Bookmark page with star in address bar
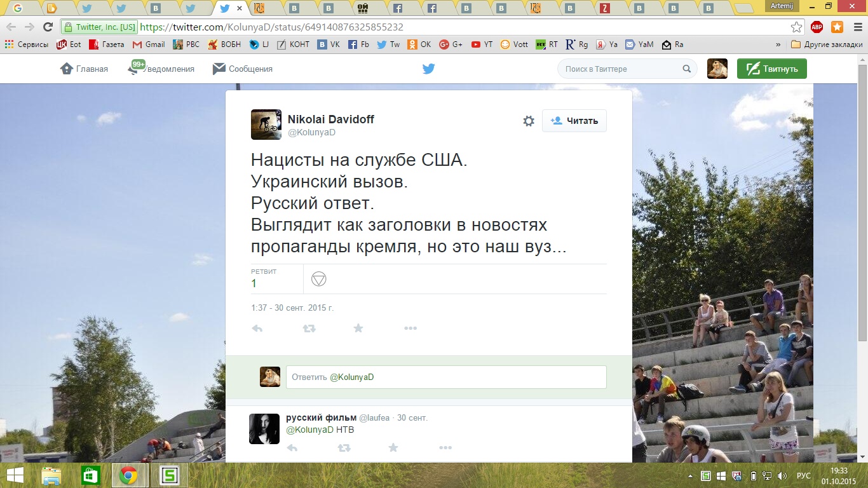The height and width of the screenshot is (488, 868). [x=796, y=27]
